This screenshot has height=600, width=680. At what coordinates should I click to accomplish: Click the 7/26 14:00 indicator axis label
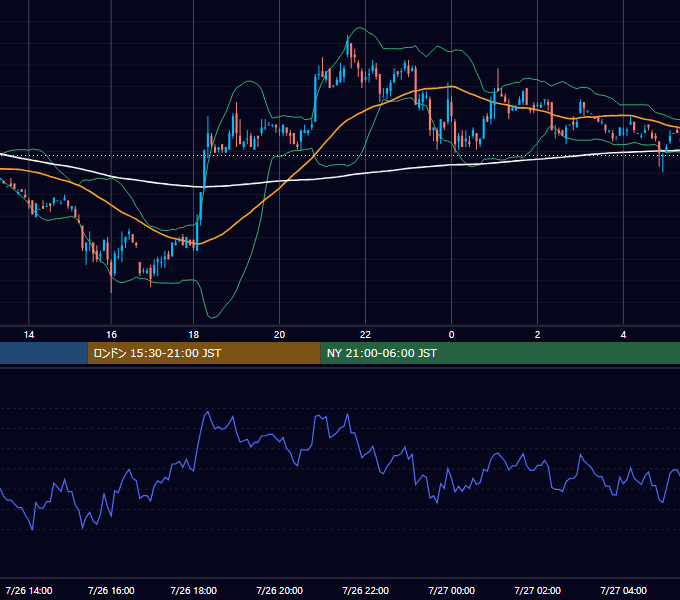(x=29, y=590)
